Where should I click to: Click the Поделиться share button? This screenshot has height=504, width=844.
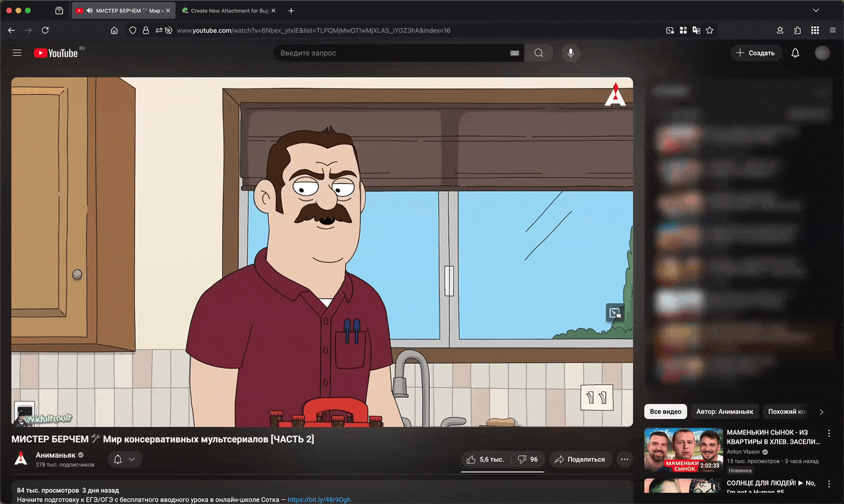point(579,459)
